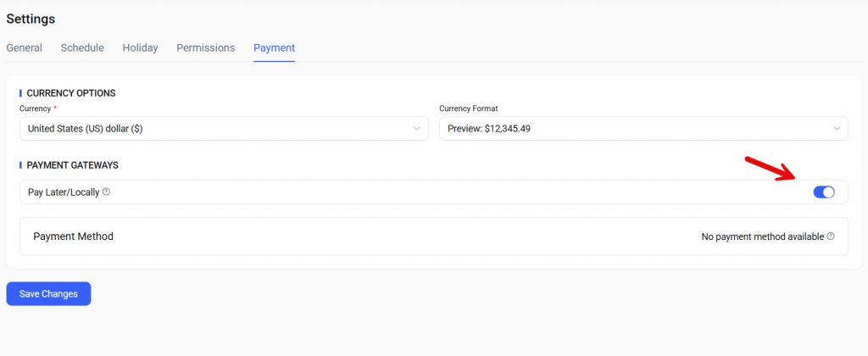The width and height of the screenshot is (868, 356).
Task: Open the Schedule tab
Action: [x=82, y=48]
